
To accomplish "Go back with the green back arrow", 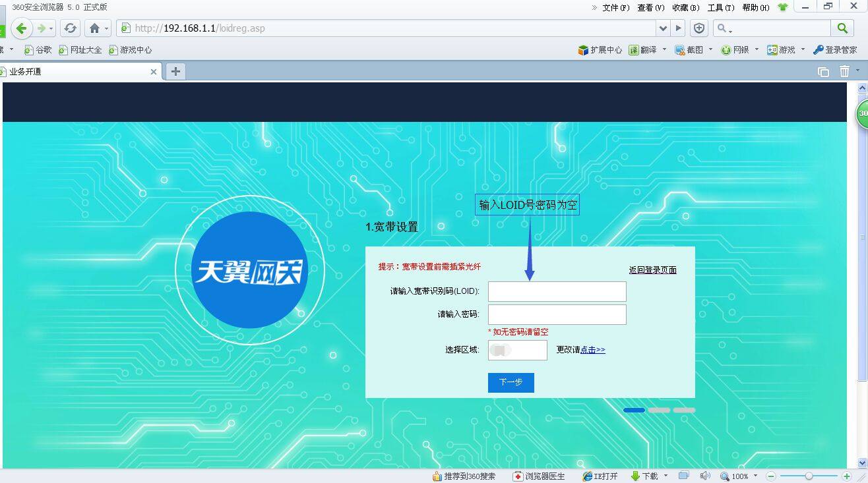I will point(22,28).
